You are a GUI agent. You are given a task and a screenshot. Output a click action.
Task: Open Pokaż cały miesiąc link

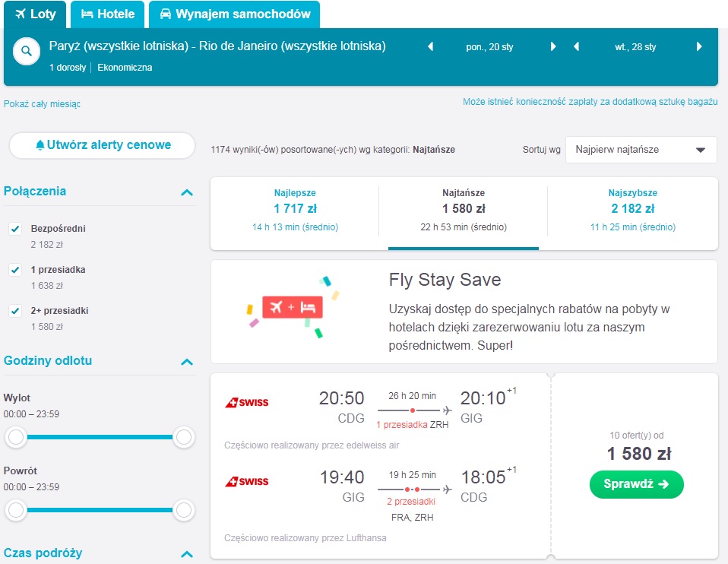coord(43,104)
